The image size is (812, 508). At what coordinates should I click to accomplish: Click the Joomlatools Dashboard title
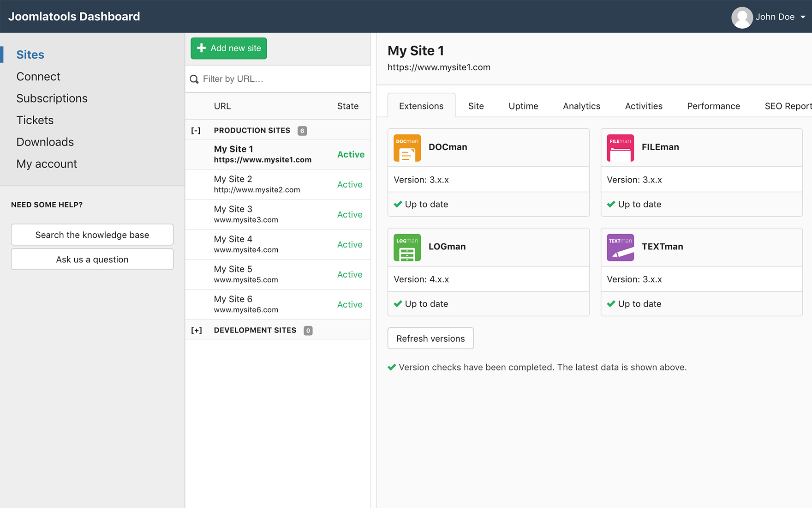click(74, 17)
